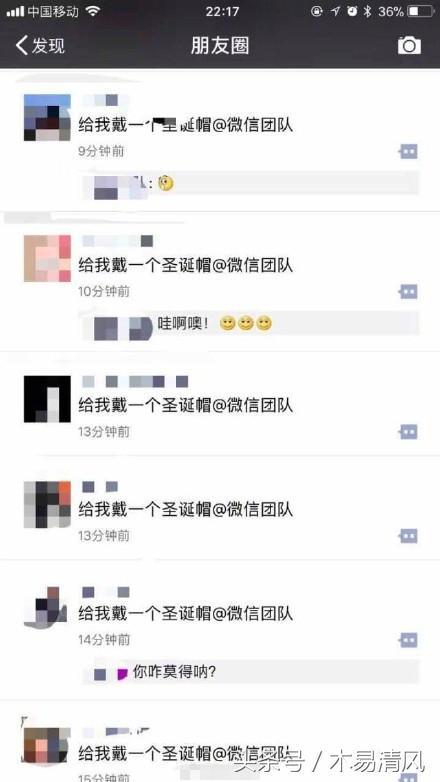This screenshot has width=440, height=782.
Task: Tap the avatar of the 14分钟前 post
Action: coord(46,608)
